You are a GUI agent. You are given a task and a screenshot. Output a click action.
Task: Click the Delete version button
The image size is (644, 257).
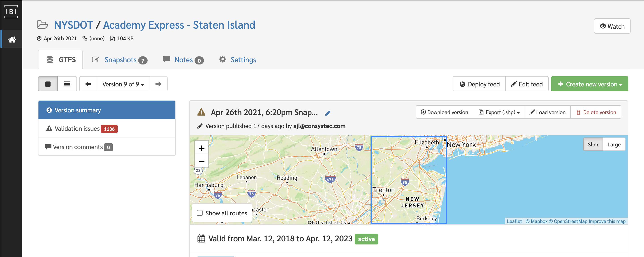596,112
